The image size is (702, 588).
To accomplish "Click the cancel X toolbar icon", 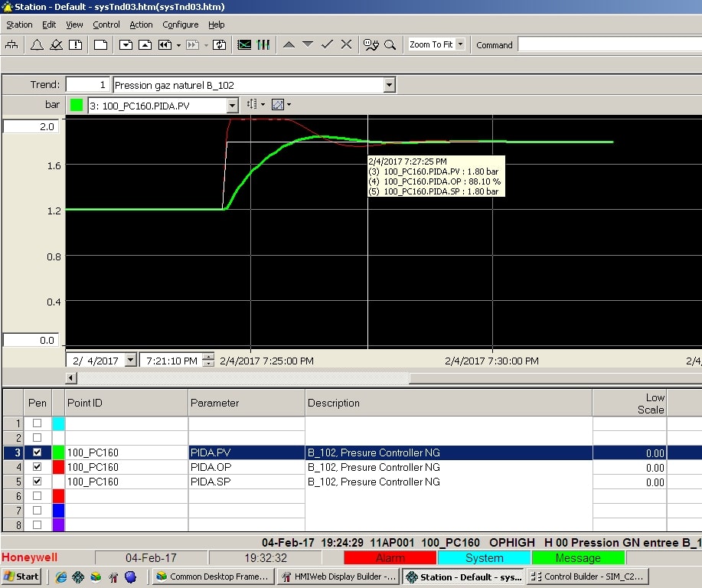I will [346, 44].
